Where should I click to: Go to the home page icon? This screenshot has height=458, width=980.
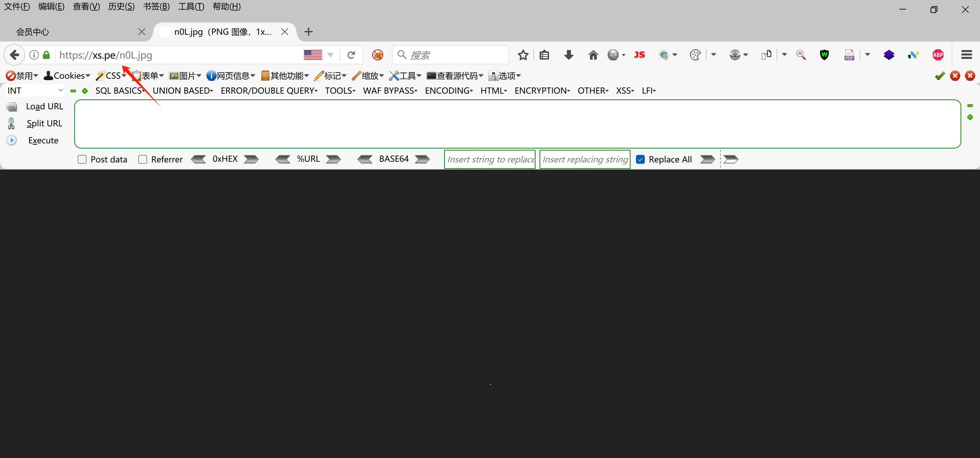click(x=593, y=55)
